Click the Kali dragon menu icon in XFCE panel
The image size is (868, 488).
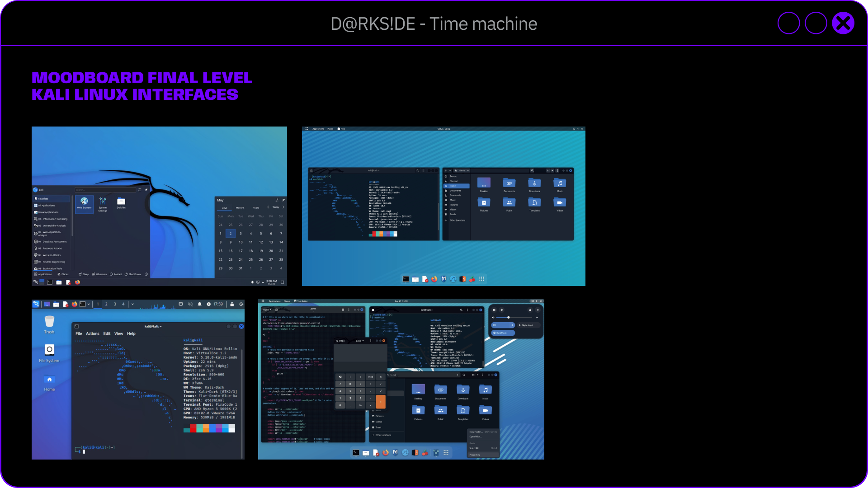click(x=36, y=304)
